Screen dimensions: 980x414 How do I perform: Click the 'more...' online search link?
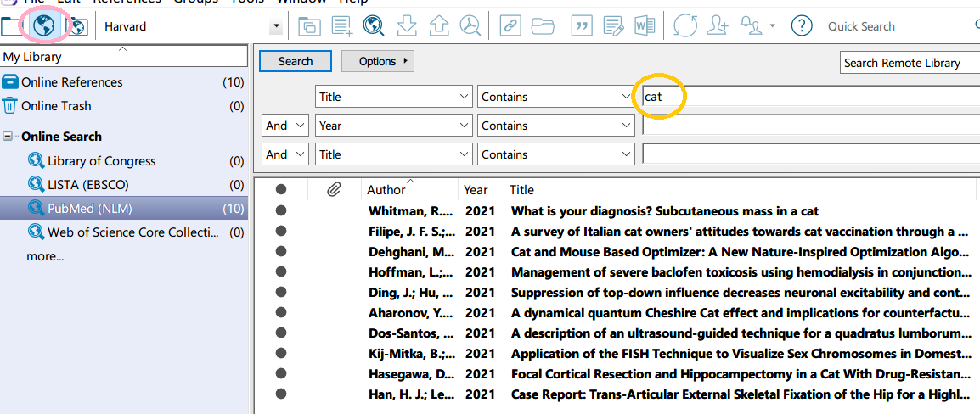pyautogui.click(x=45, y=256)
